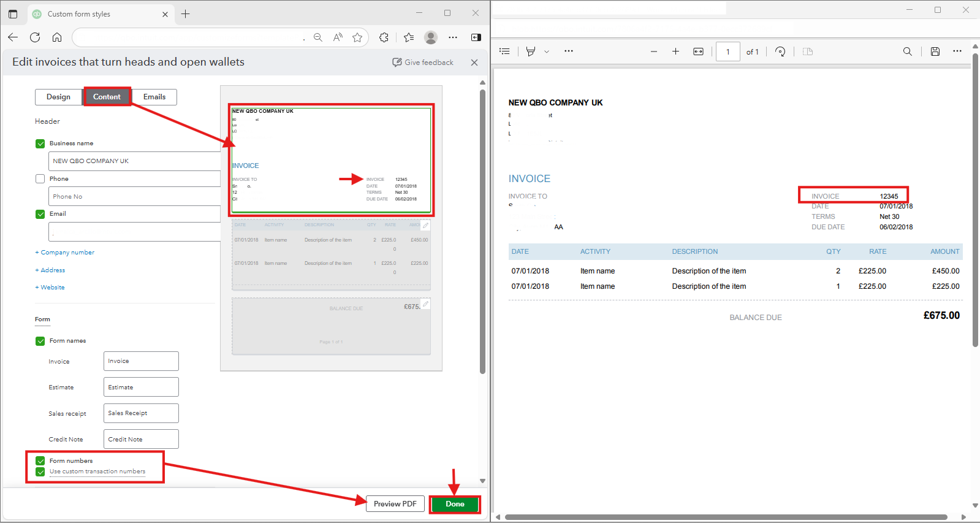
Task: Open the browser home page icon
Action: coord(57,37)
